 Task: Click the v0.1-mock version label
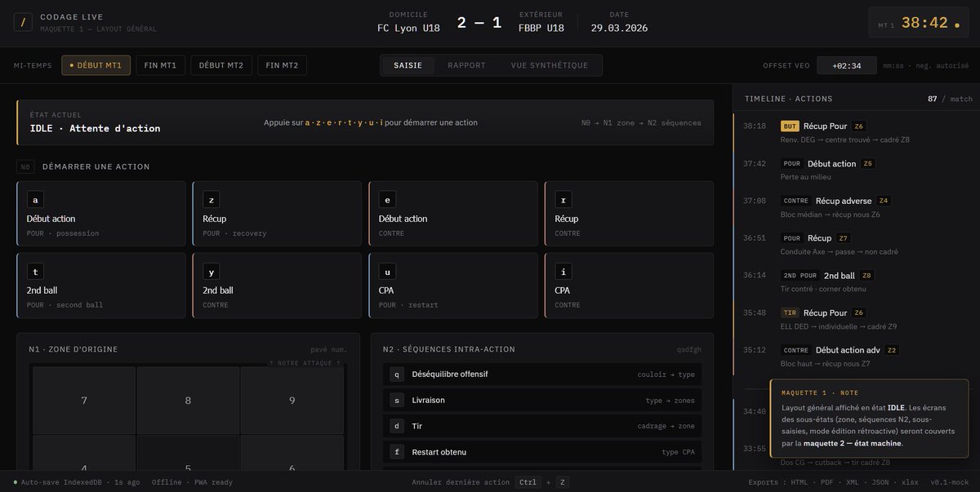tap(948, 482)
